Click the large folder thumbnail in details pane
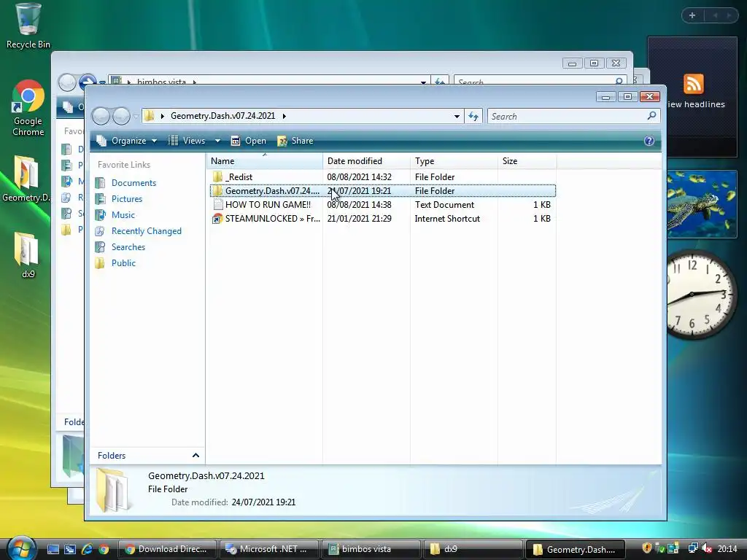 coord(113,491)
